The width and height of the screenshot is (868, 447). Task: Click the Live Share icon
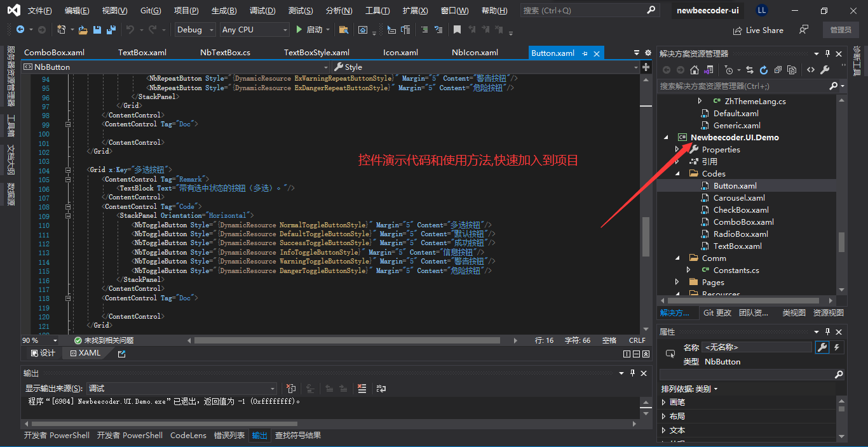(738, 30)
